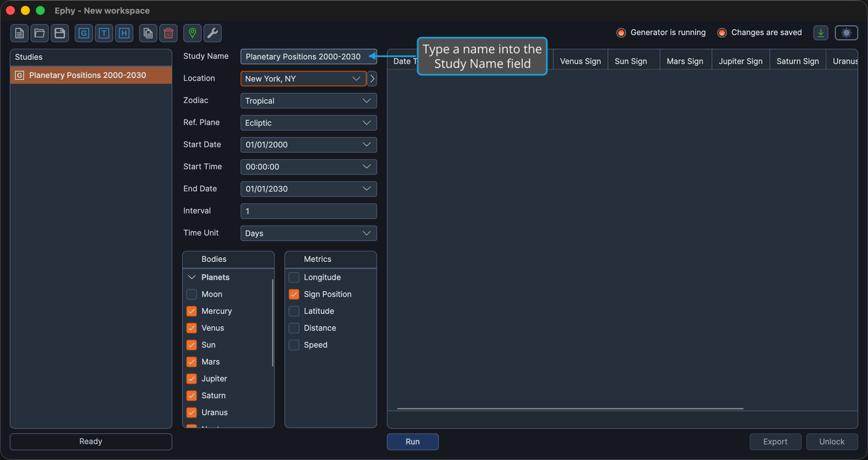Uncheck the Mercury body
The width and height of the screenshot is (868, 460).
point(192,311)
